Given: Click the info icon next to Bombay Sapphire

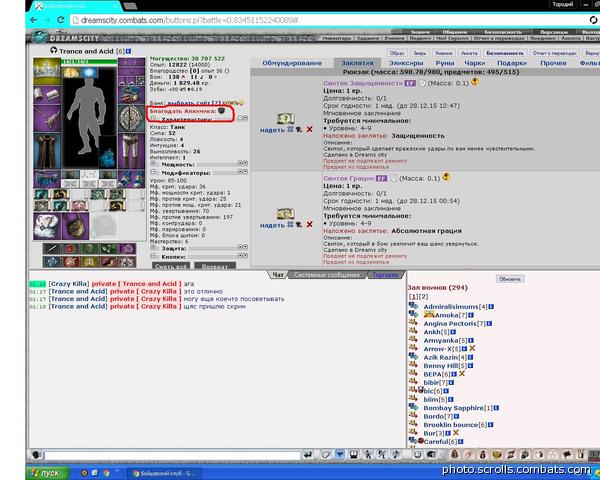Looking at the screenshot, I should 496,408.
